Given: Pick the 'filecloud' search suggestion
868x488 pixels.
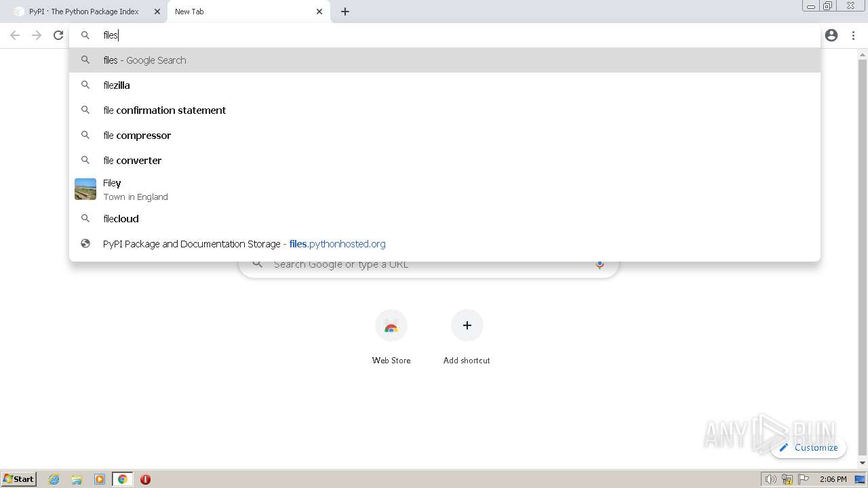Looking at the screenshot, I should (x=444, y=219).
